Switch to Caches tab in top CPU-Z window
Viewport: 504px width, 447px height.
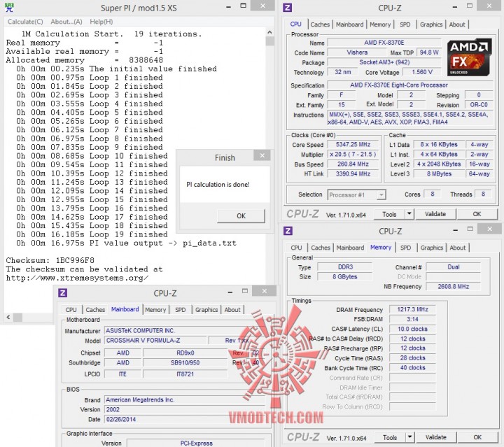(320, 24)
